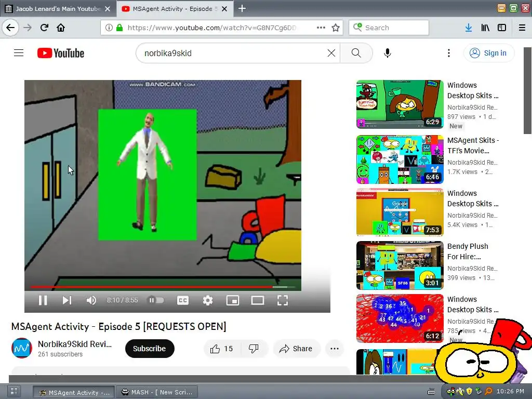
Task: Pause the video
Action: [x=43, y=300]
